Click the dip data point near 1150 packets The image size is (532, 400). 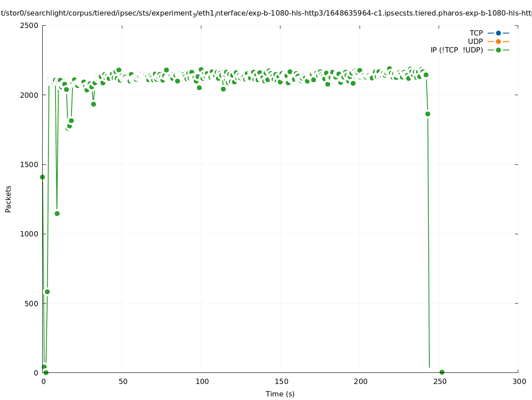(57, 213)
